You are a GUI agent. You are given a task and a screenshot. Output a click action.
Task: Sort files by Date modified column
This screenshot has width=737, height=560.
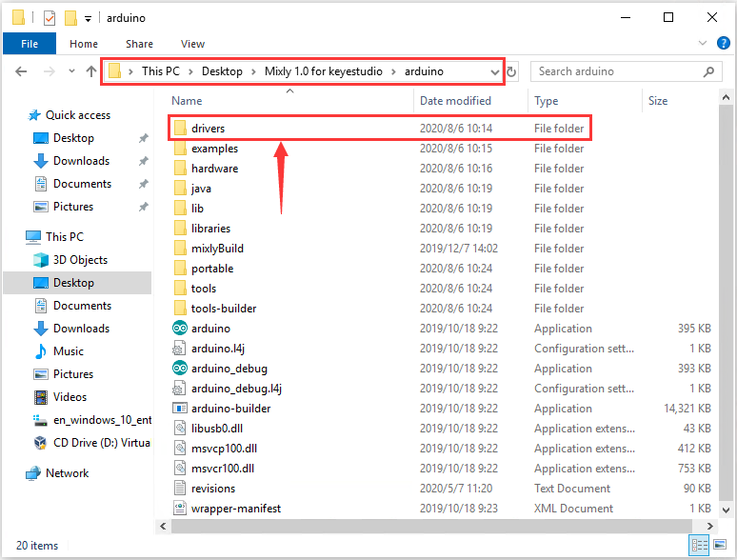coord(455,101)
